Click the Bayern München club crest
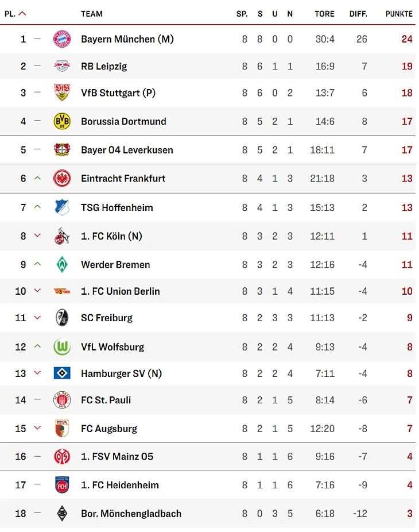Screen dimensions: 419x532 62,39
